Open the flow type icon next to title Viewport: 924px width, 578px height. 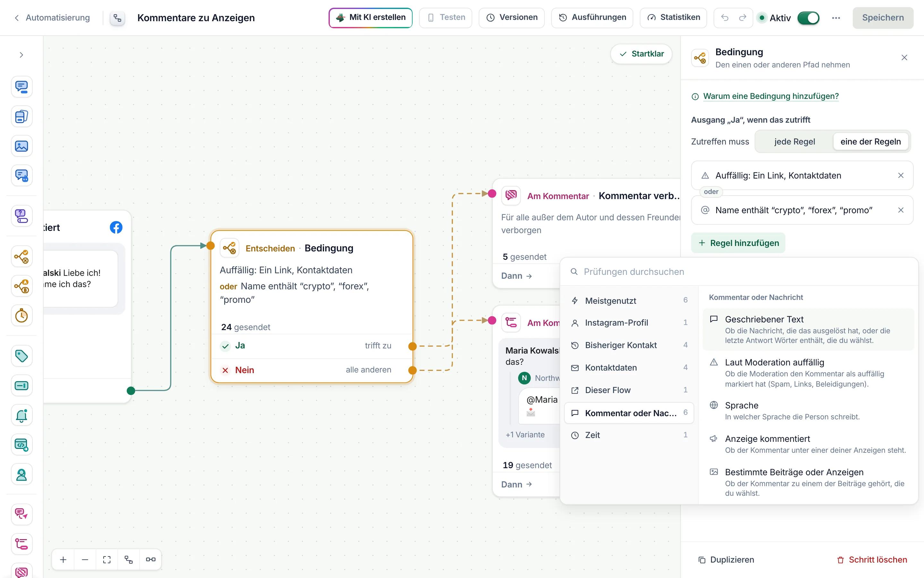pos(118,18)
